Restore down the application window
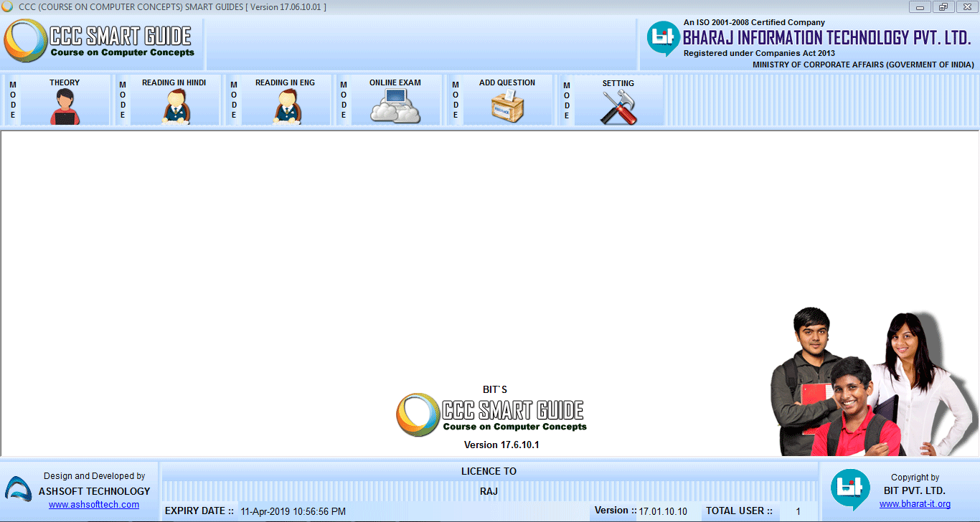980x522 pixels. [x=943, y=6]
